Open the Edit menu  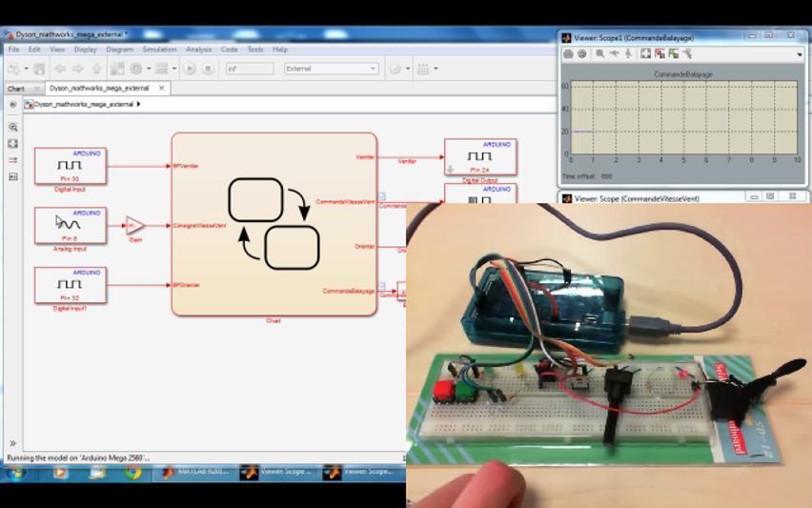tap(34, 50)
